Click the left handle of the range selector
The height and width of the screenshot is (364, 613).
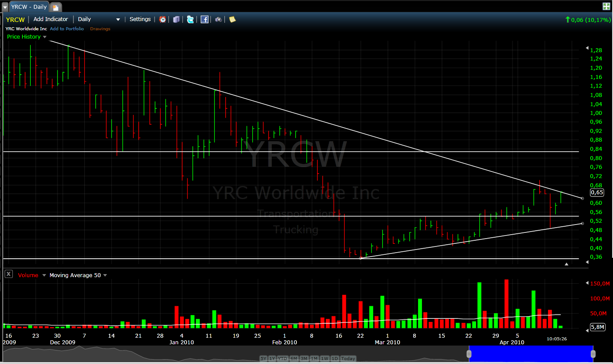469,353
